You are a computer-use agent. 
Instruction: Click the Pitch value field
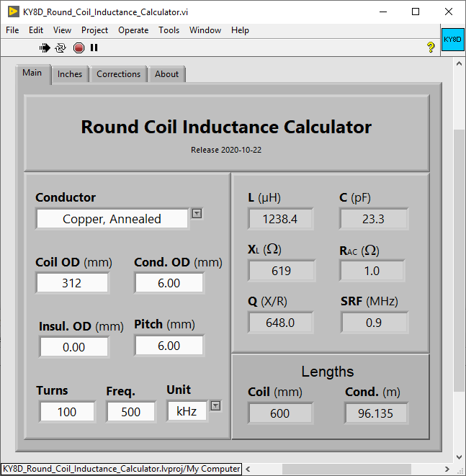(169, 346)
